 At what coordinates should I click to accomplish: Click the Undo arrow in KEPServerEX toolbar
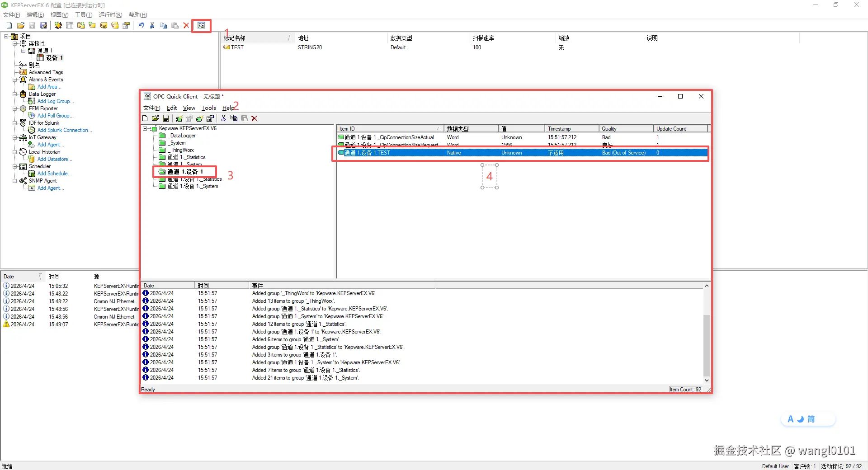point(141,25)
